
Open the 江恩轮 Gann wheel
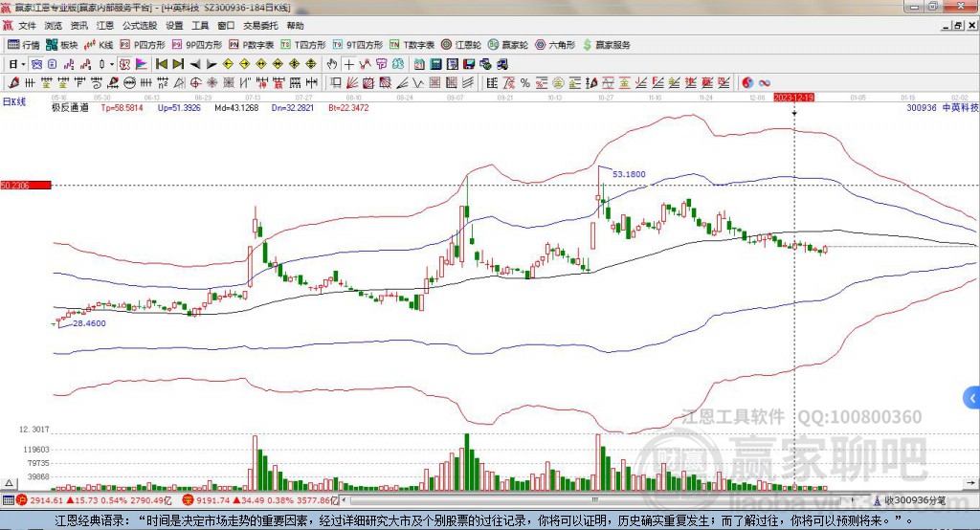click(x=461, y=45)
